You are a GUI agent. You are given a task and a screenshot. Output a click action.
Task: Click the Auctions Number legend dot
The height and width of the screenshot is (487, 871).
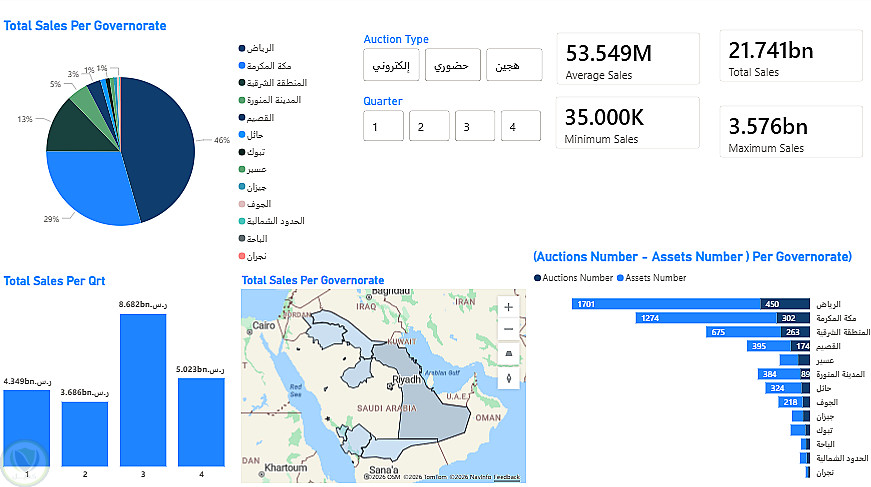click(x=538, y=277)
